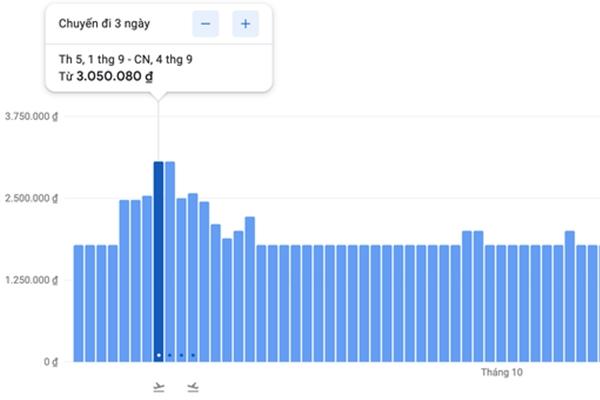Click the 1.250.000 ₫ axis label
This screenshot has width=600, height=400.
[x=31, y=280]
